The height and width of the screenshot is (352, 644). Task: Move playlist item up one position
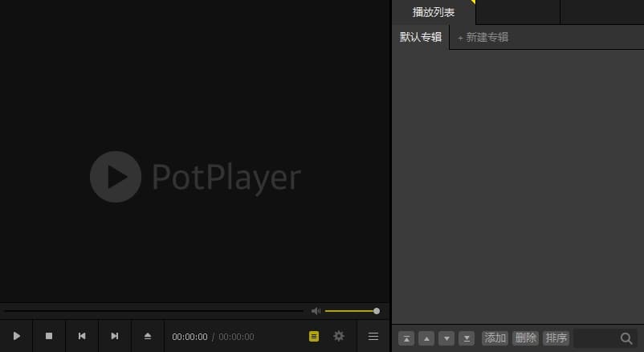coord(427,338)
